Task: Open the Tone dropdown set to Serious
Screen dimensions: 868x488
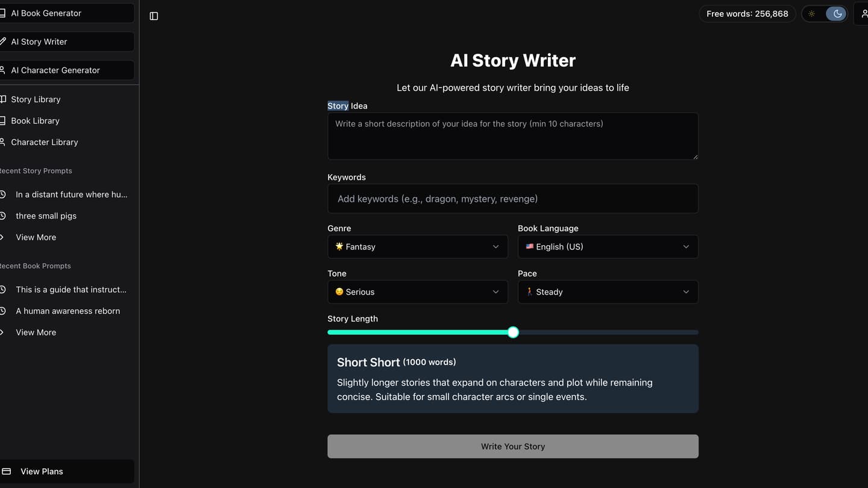Action: pos(417,292)
